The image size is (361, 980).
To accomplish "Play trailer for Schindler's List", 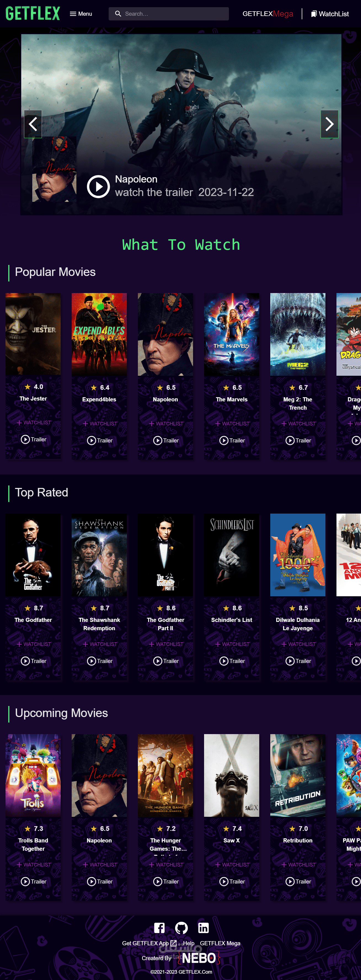I will pyautogui.click(x=232, y=661).
